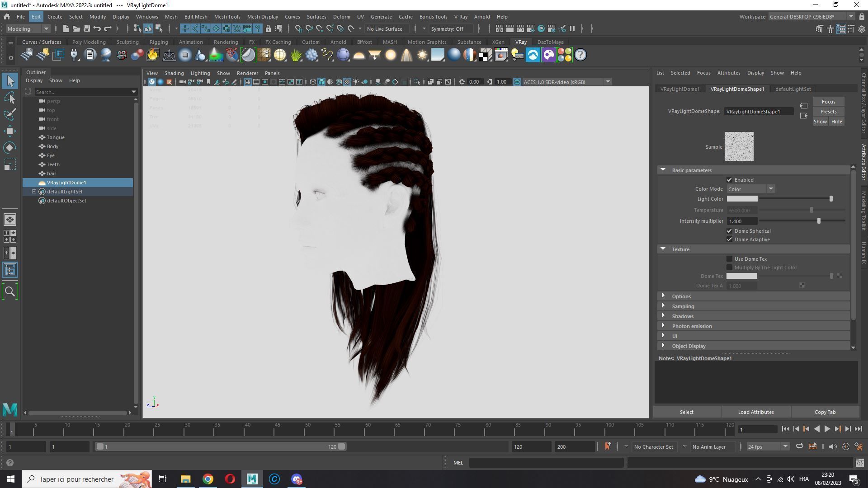
Task: Open the Modeling menu set dropdown
Action: 28,29
